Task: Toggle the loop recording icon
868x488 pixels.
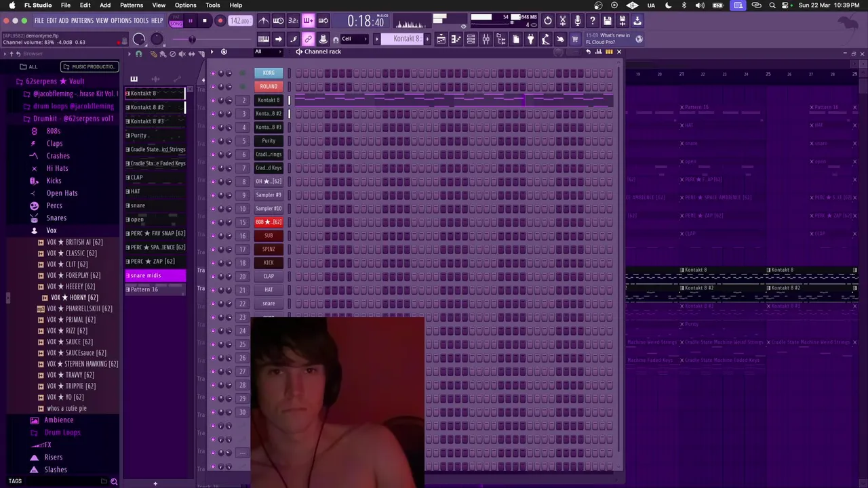Action: pyautogui.click(x=323, y=20)
